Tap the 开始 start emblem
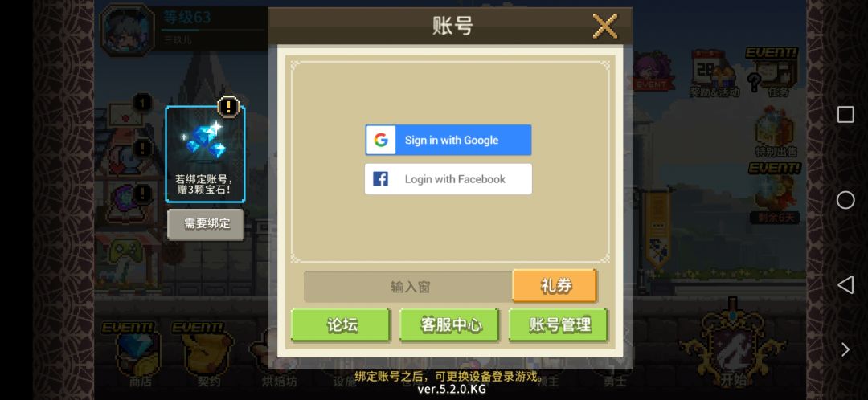 [x=733, y=345]
